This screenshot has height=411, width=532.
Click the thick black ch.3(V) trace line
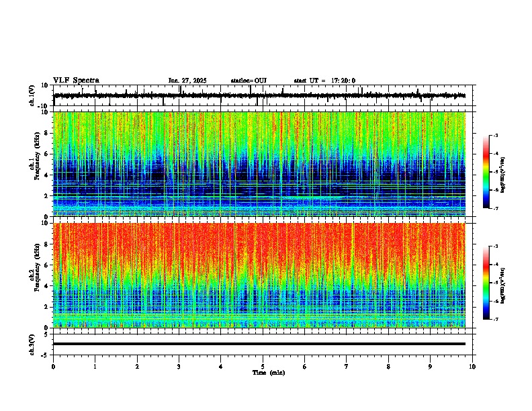pos(259,344)
